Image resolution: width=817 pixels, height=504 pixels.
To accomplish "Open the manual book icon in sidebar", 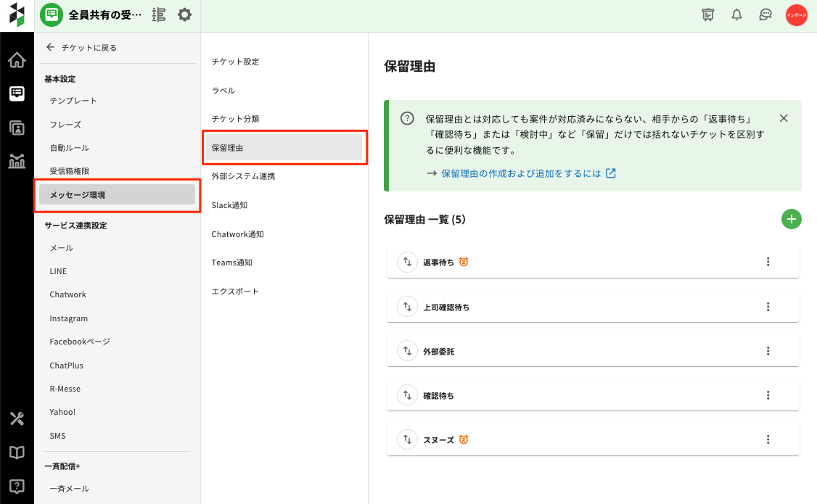I will click(x=17, y=453).
